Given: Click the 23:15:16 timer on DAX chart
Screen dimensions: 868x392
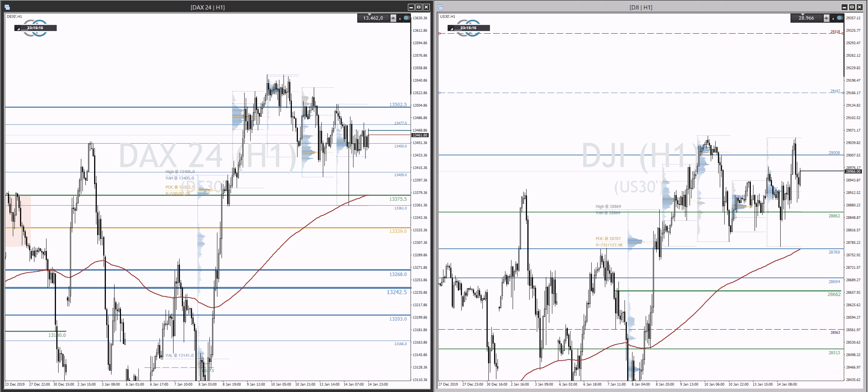Looking at the screenshot, I should pyautogui.click(x=35, y=28).
